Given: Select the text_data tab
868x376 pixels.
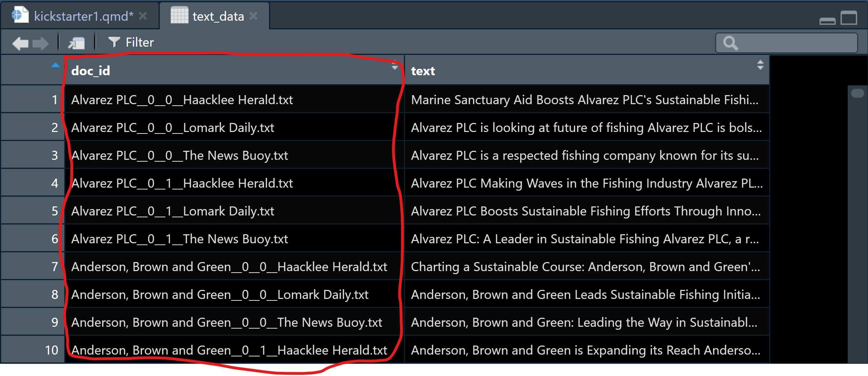Looking at the screenshot, I should (x=218, y=16).
